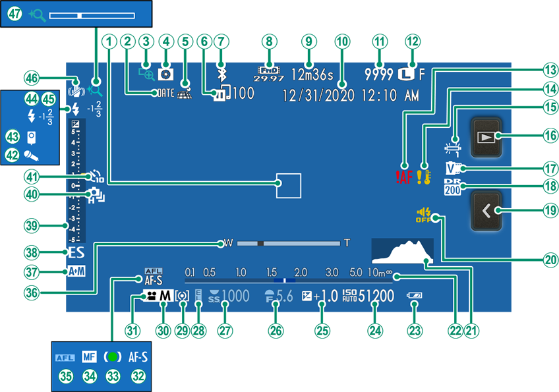Click the center focus frame square
Viewport: 559px width, 392px height.
(288, 186)
